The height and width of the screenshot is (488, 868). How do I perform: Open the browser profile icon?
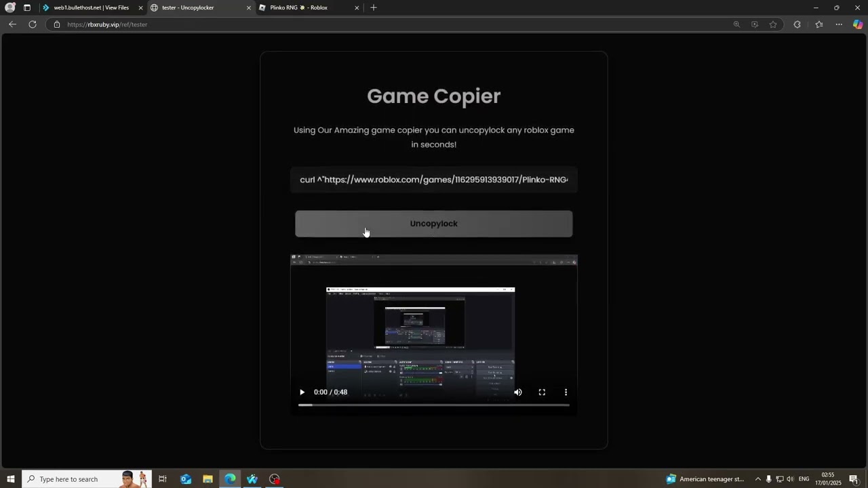10,7
